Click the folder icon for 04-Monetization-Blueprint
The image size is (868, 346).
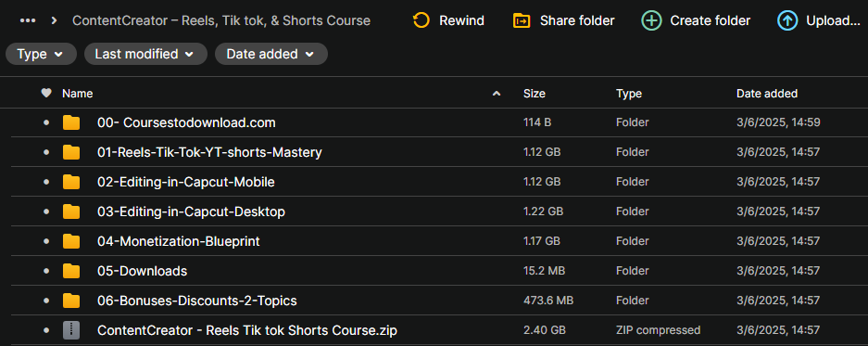point(71,241)
